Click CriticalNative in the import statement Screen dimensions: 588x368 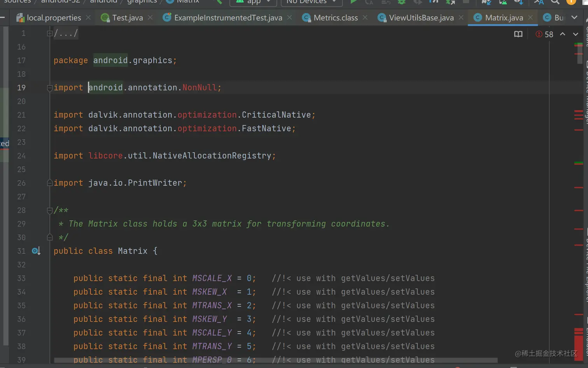(x=276, y=115)
